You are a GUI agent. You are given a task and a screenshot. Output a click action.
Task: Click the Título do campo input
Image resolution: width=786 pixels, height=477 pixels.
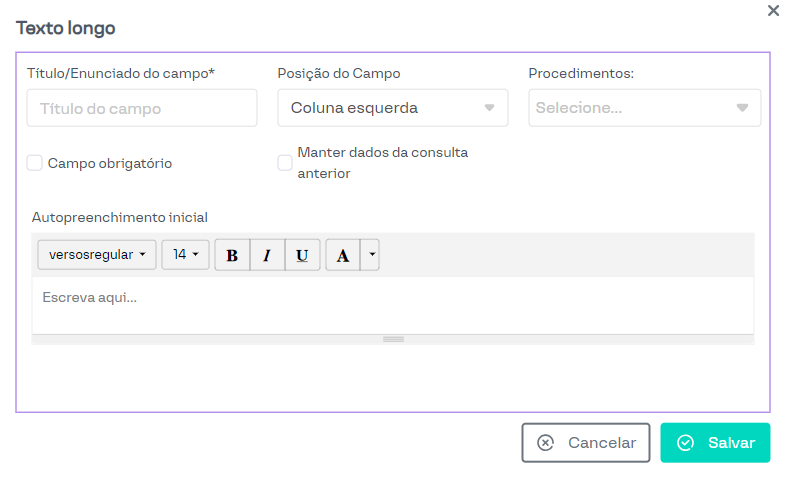142,108
